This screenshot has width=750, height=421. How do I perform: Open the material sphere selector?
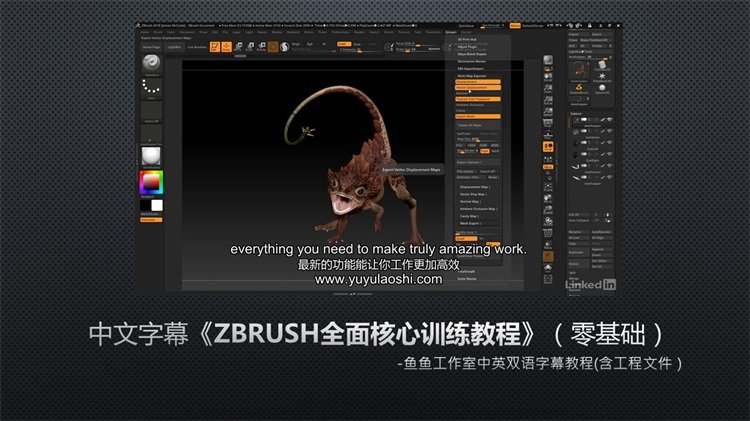[x=151, y=155]
